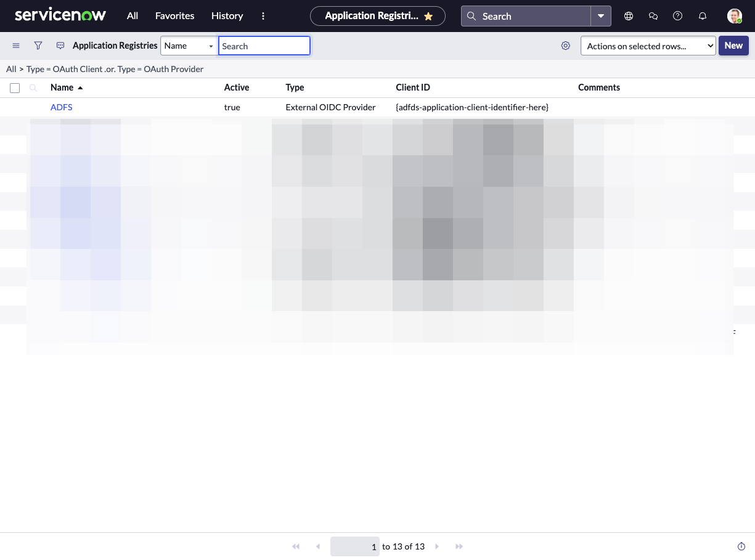The height and width of the screenshot is (560, 755).
Task: Click the list search input field
Action: coord(264,46)
